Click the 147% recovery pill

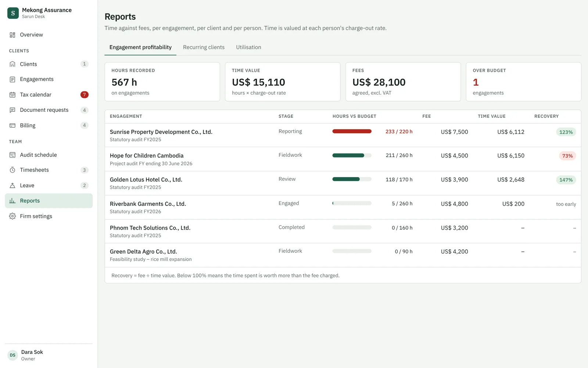click(x=566, y=180)
